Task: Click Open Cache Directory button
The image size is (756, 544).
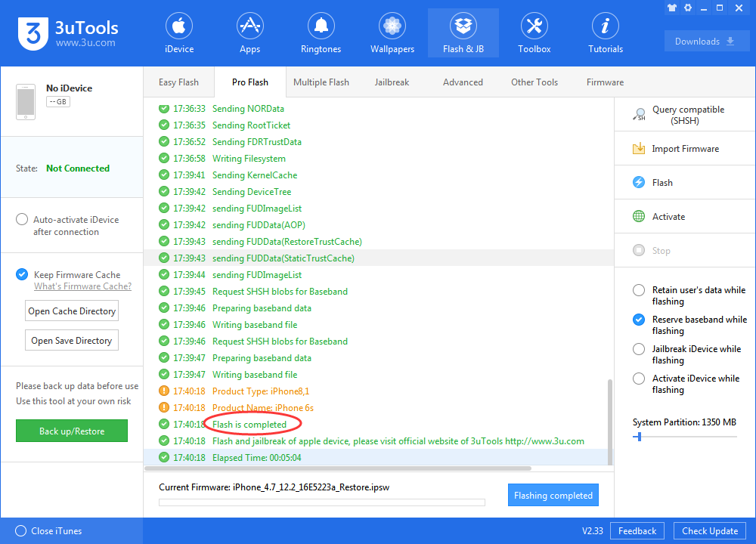Action: tap(72, 311)
